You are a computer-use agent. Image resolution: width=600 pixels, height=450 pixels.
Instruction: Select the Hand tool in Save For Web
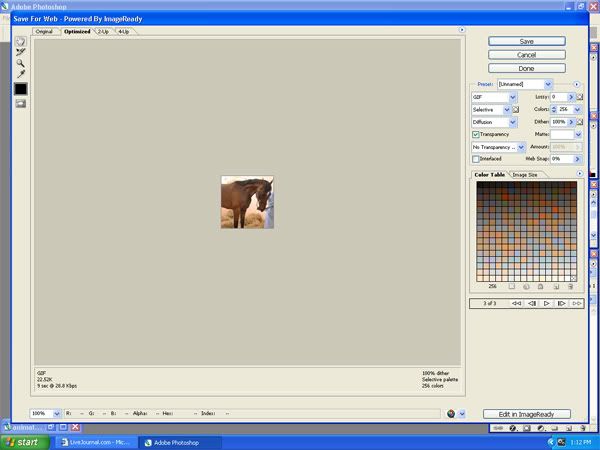click(21, 41)
